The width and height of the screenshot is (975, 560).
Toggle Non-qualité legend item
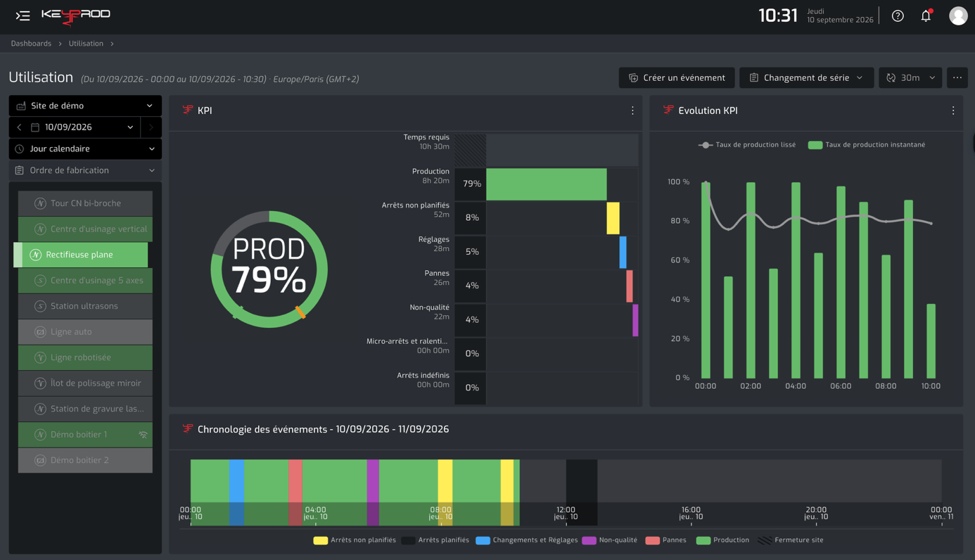pyautogui.click(x=609, y=540)
